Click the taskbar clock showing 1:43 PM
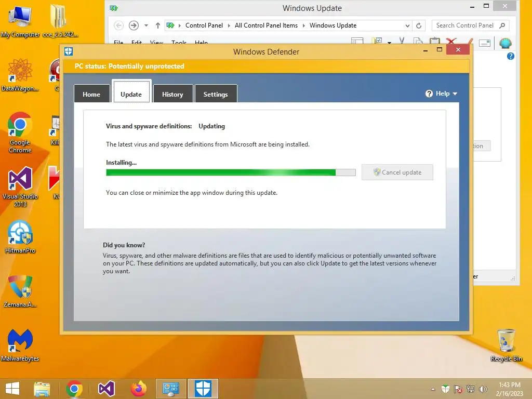Screen dimensions: 532x399 510,389
